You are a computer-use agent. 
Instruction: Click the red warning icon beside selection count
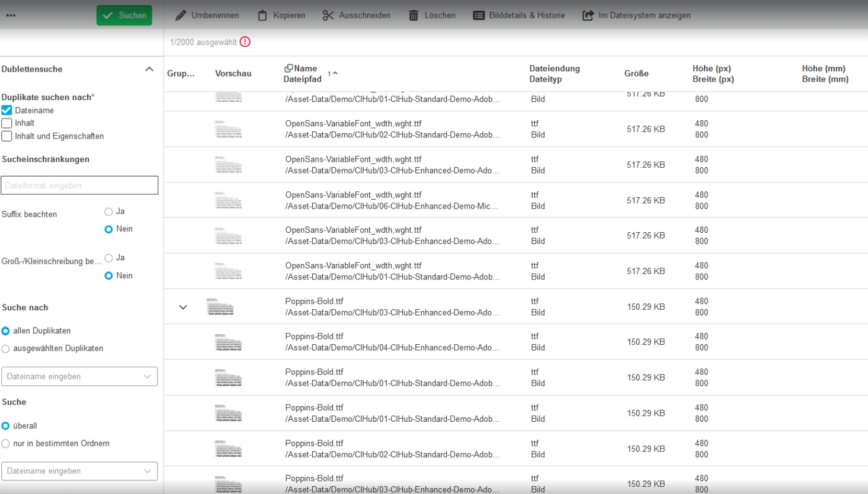click(x=245, y=42)
